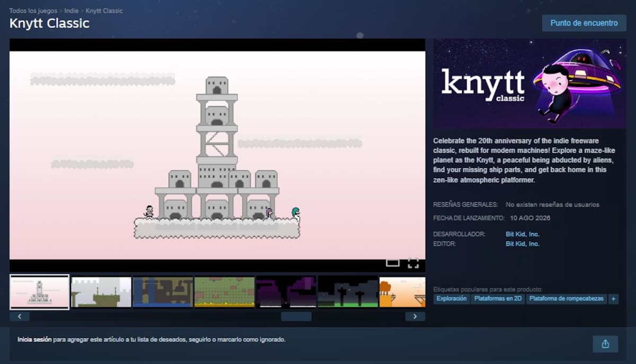The height and width of the screenshot is (364, 636).
Task: Select the purple dark screenshot thumbnail
Action: coord(286,292)
